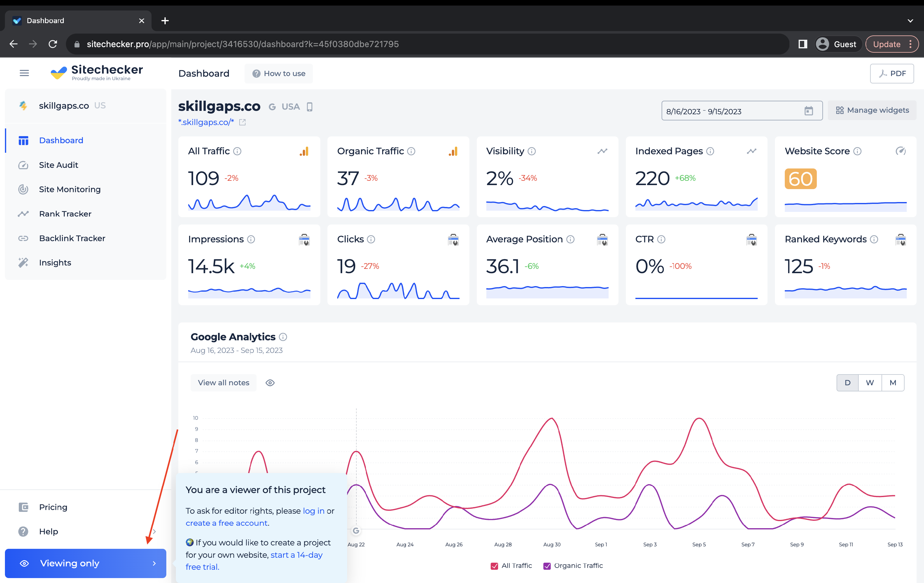Open the *.skillgaps.co/* link
Image resolution: width=924 pixels, height=583 pixels.
click(206, 122)
